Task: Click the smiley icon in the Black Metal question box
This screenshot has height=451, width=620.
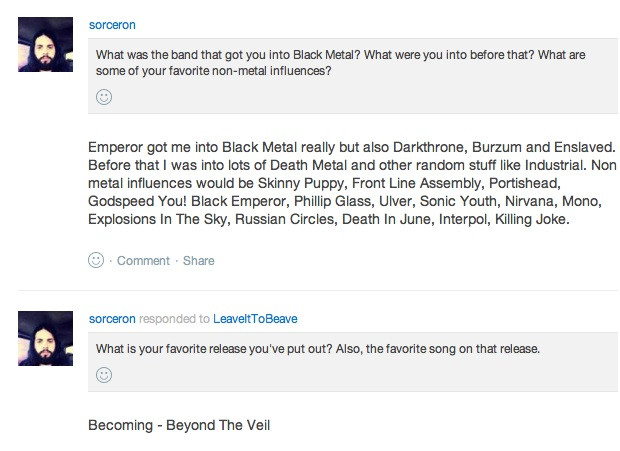Action: click(x=104, y=97)
